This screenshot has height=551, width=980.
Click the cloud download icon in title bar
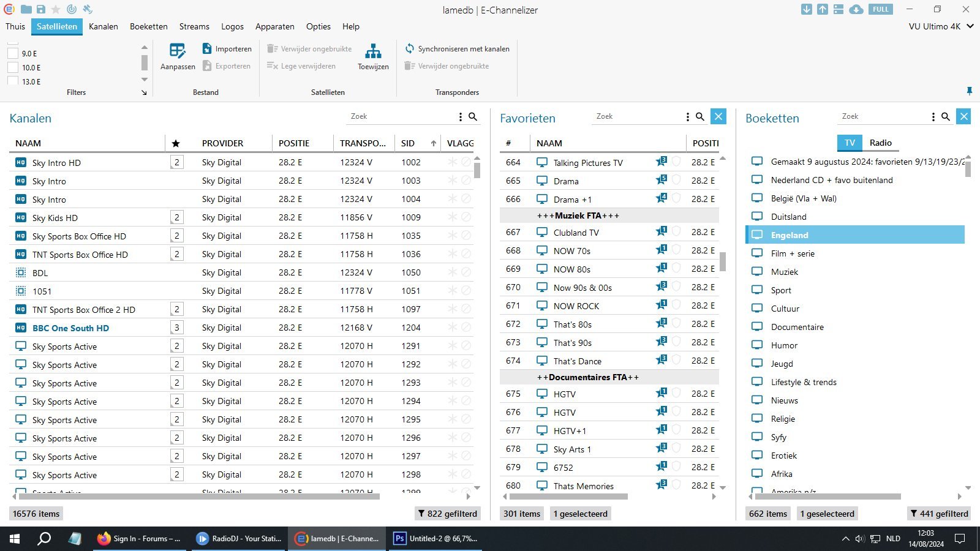[x=856, y=9]
